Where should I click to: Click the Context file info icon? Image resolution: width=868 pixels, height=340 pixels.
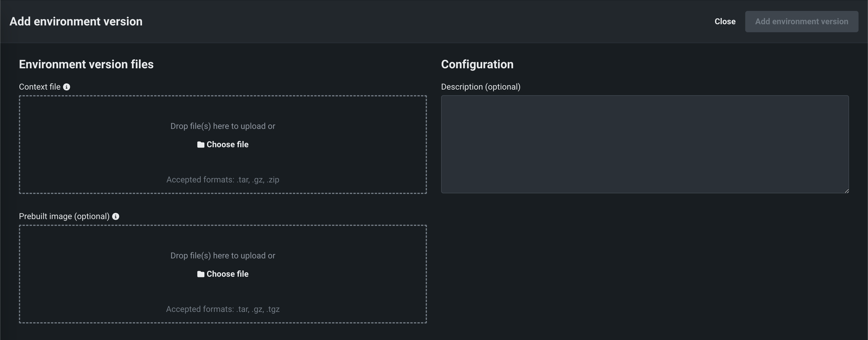(x=67, y=87)
